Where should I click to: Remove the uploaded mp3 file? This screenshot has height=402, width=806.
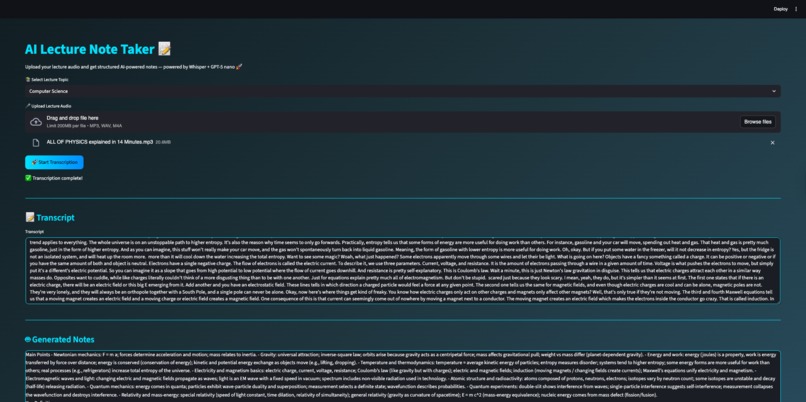[772, 142]
